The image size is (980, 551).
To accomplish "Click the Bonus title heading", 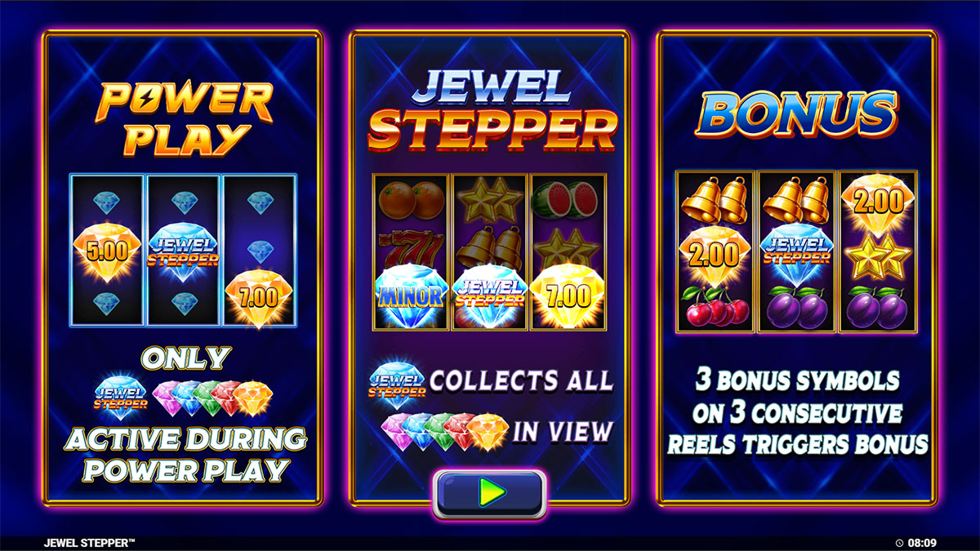I will pyautogui.click(x=796, y=114).
